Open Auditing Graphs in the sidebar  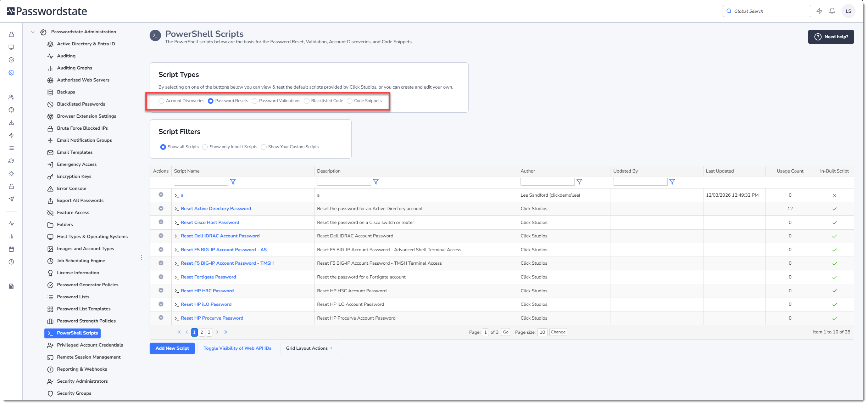[x=74, y=68]
